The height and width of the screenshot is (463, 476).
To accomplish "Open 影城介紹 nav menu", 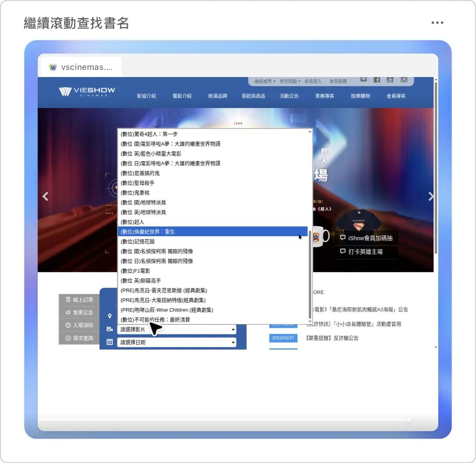I will tap(146, 96).
